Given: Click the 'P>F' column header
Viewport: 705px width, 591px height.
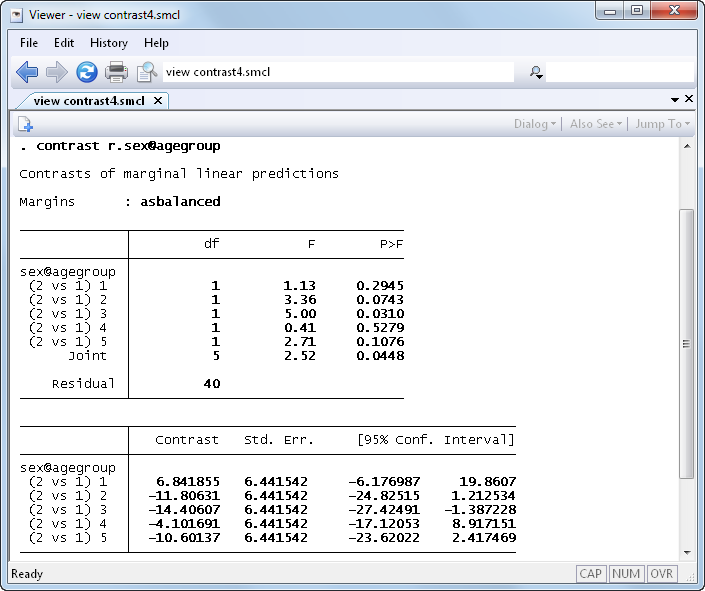Looking at the screenshot, I should pyautogui.click(x=391, y=244).
